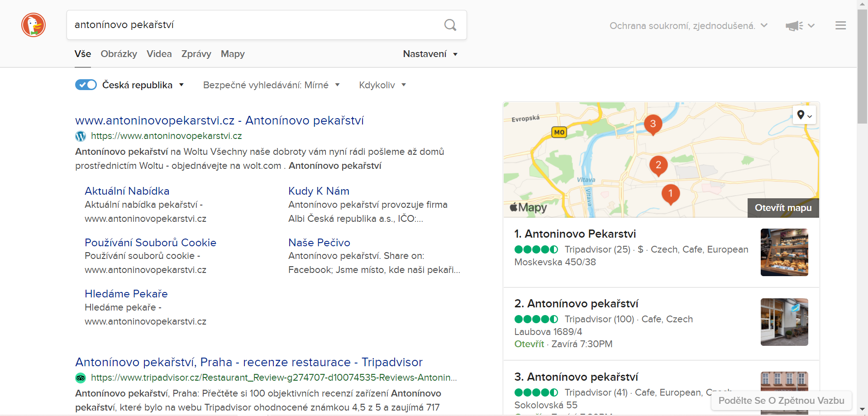The width and height of the screenshot is (868, 416).
Task: Open the Hledáme Pekaře sitelink
Action: [x=126, y=294]
